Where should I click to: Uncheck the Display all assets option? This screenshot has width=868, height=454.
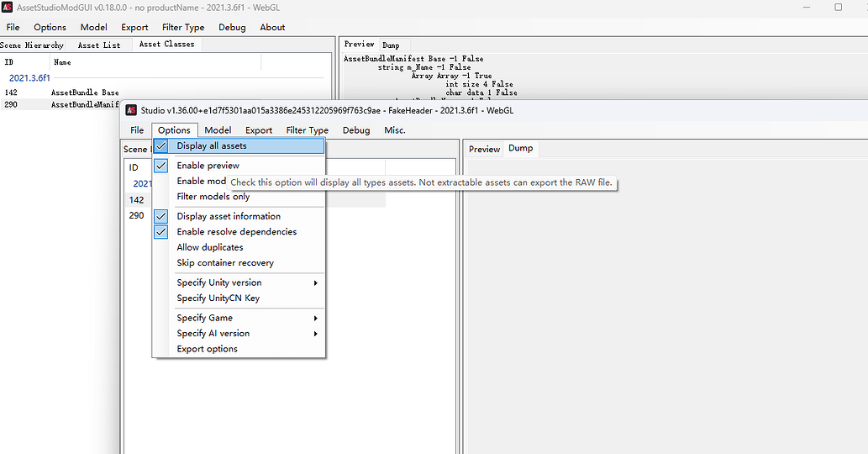coord(212,146)
